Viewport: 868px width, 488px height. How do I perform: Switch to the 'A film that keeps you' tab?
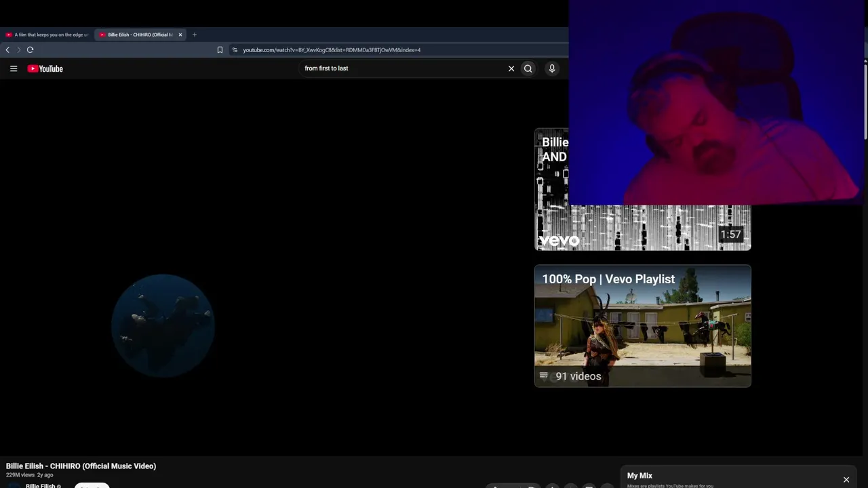[47, 35]
